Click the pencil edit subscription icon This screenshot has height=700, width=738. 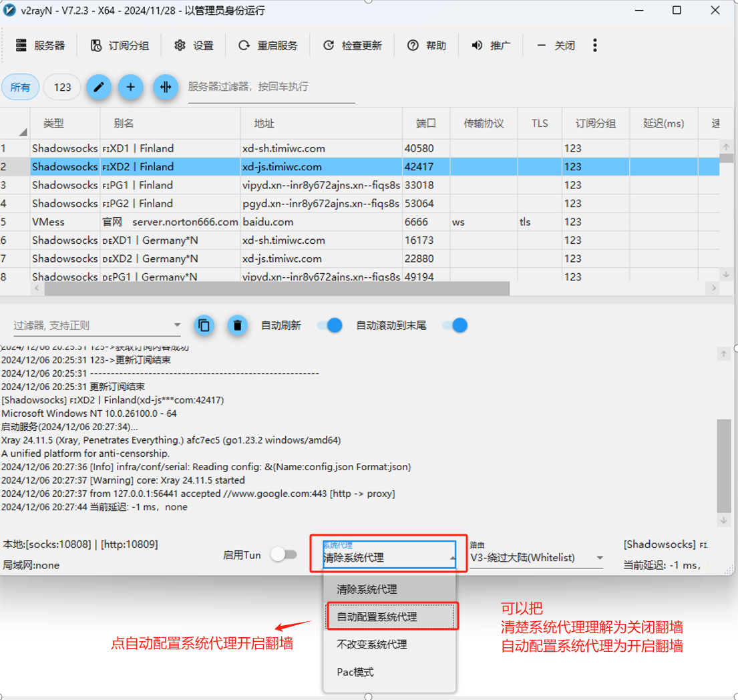tap(99, 87)
